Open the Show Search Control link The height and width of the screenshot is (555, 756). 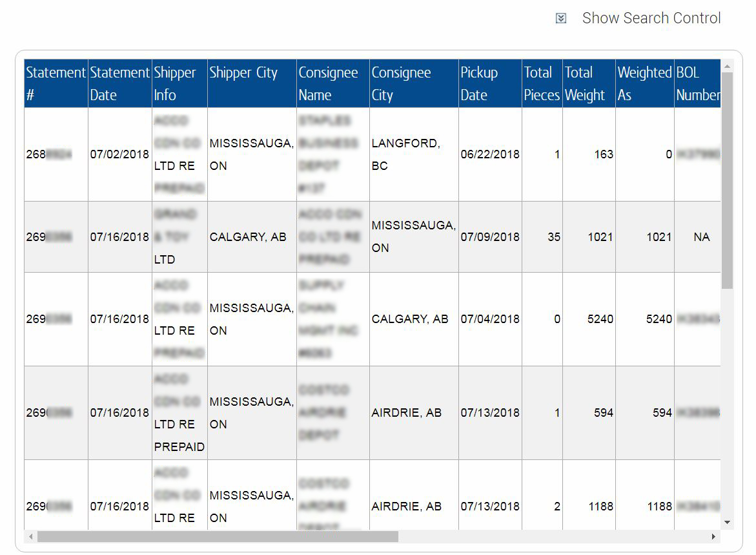(651, 18)
